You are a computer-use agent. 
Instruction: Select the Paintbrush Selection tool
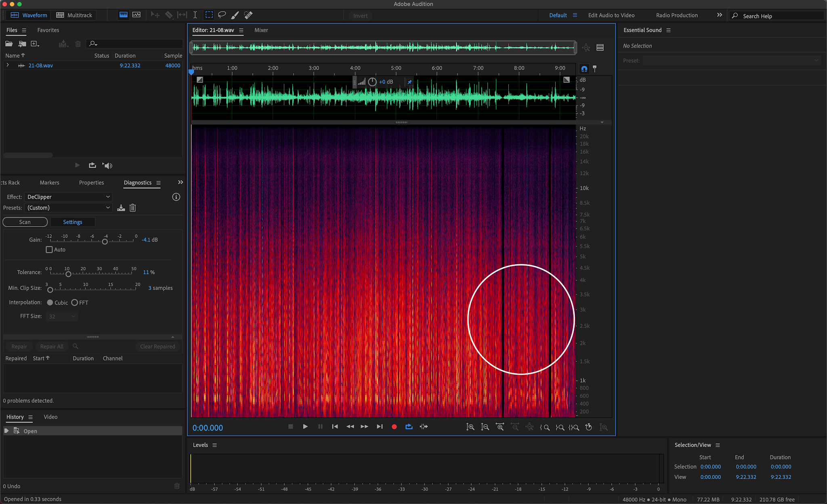click(x=235, y=15)
